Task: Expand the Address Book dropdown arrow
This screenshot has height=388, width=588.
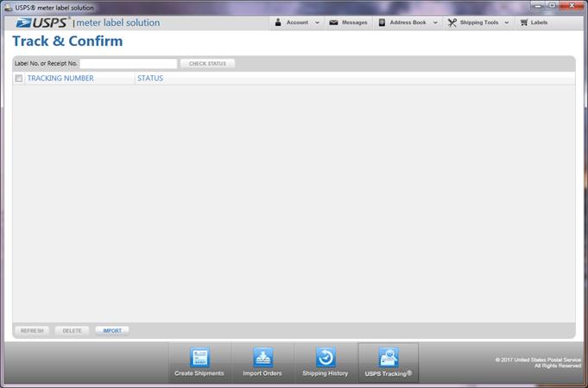Action: click(x=435, y=22)
